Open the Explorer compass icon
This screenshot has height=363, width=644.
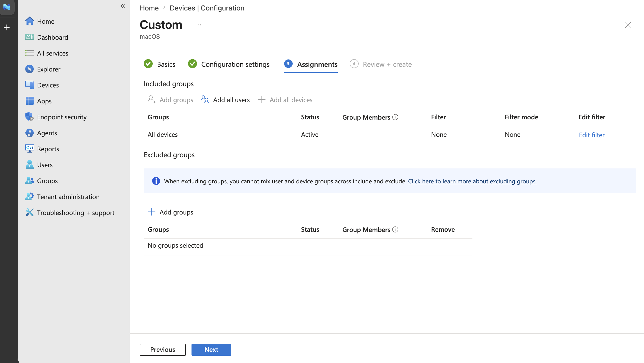pos(29,69)
